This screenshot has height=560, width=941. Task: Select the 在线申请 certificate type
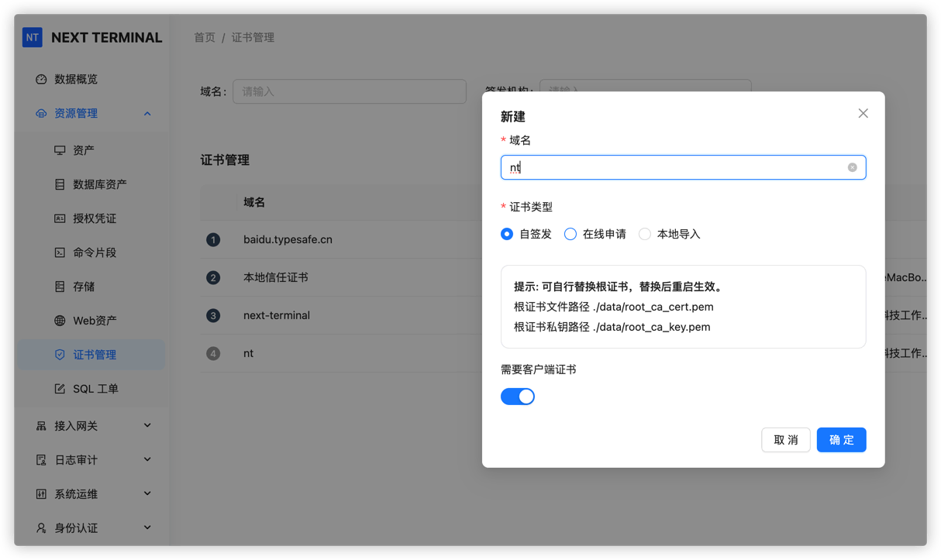[570, 233]
